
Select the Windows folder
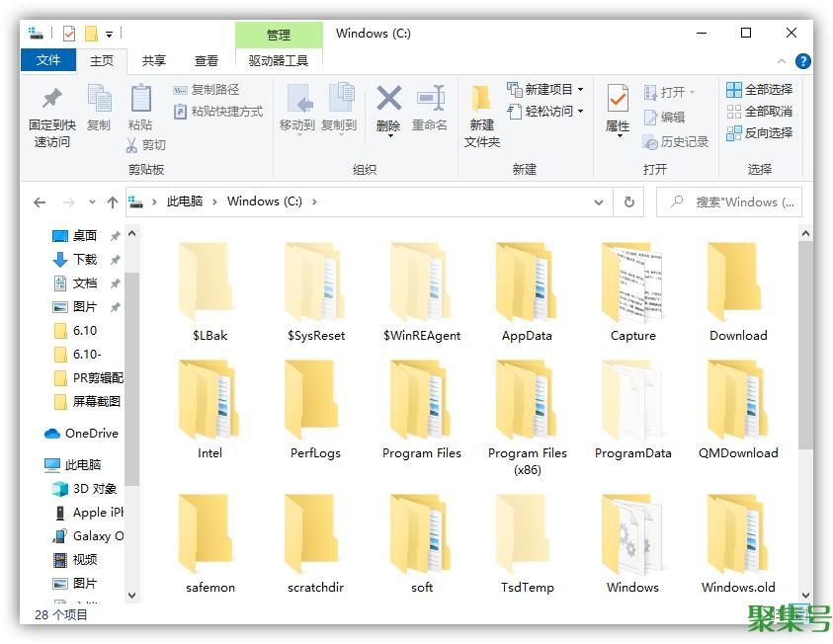point(632,544)
